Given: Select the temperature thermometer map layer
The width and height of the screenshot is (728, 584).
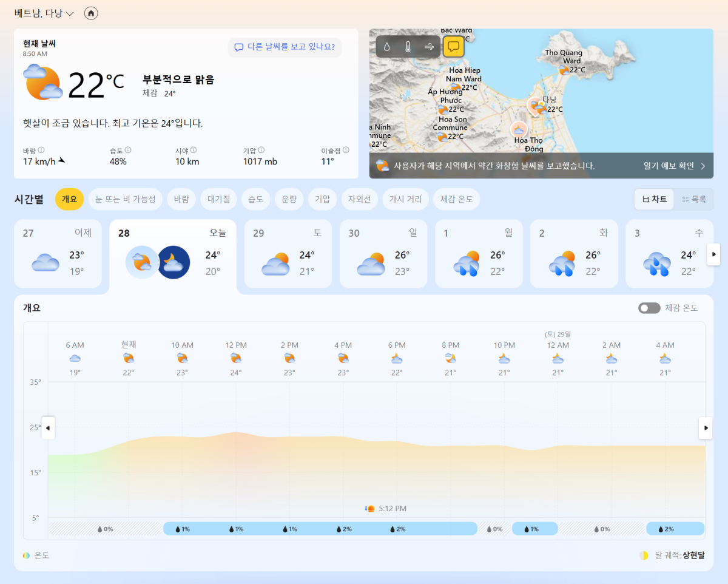Looking at the screenshot, I should (408, 47).
